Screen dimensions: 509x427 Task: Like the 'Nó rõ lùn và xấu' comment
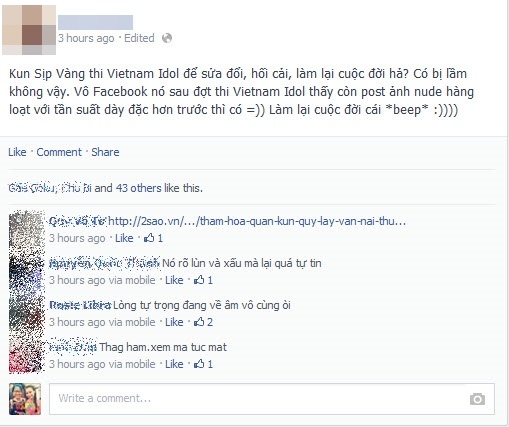tap(174, 280)
